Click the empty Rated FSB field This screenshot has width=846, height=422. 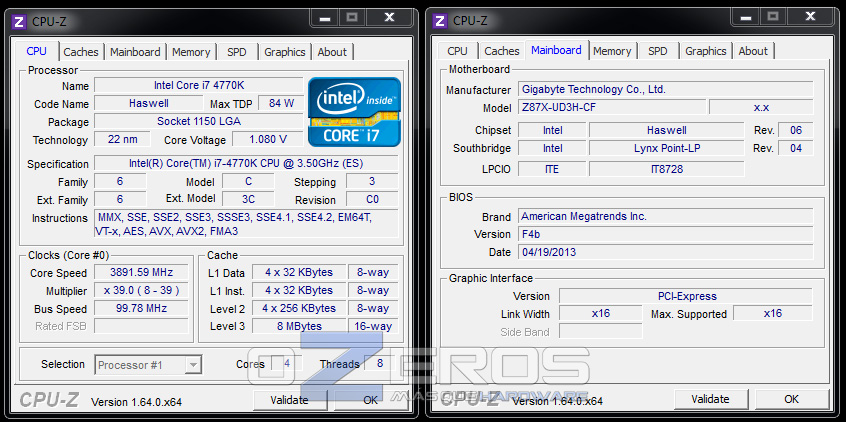point(141,326)
